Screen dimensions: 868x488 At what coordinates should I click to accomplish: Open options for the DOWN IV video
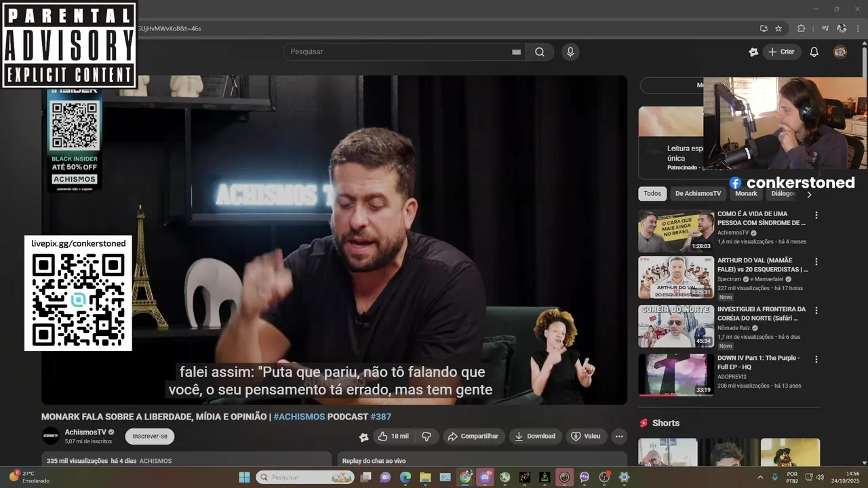click(816, 359)
